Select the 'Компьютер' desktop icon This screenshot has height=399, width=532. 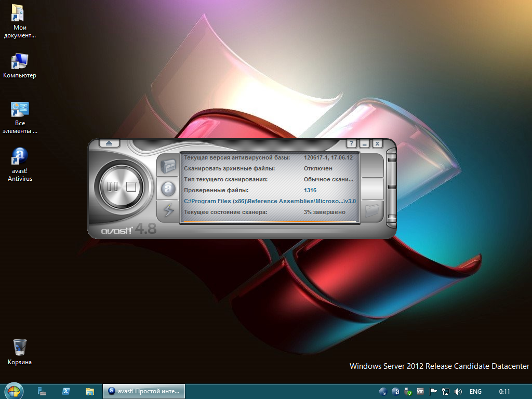coord(20,66)
